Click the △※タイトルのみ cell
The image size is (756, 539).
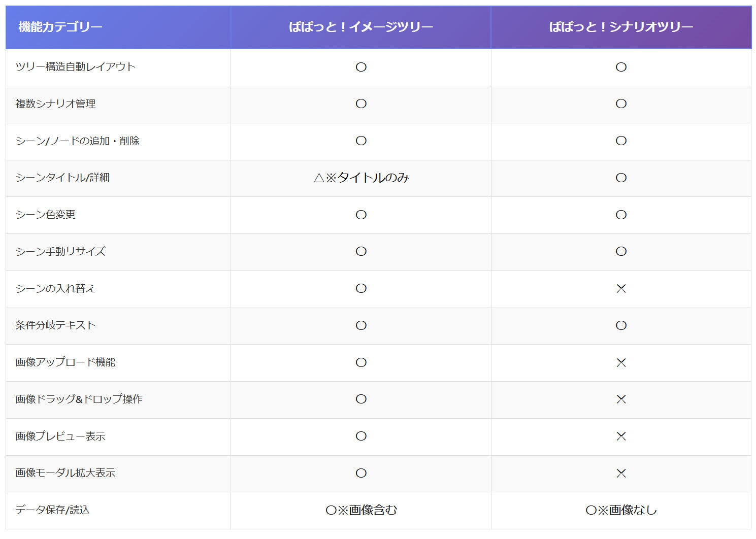coord(361,178)
